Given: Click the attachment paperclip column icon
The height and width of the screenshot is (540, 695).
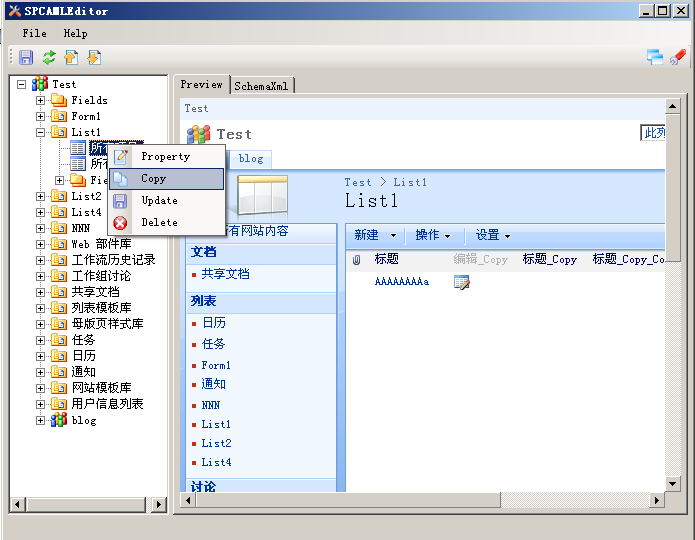Looking at the screenshot, I should coord(356,259).
